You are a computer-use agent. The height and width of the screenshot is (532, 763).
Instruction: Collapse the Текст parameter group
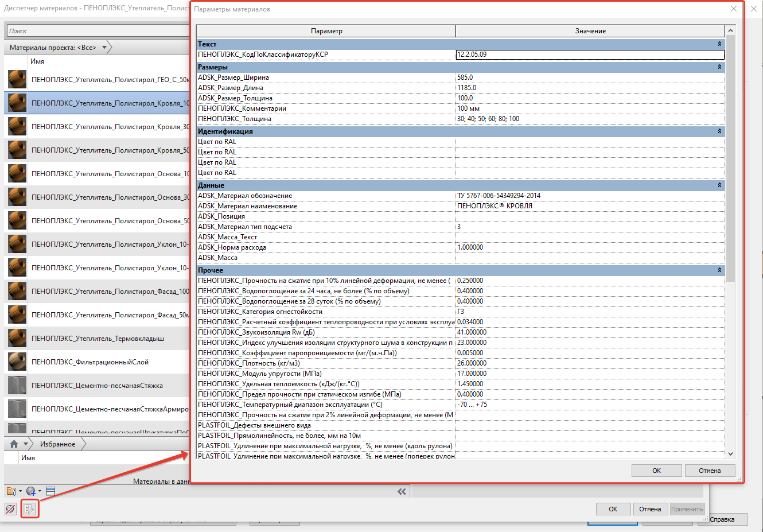point(719,44)
